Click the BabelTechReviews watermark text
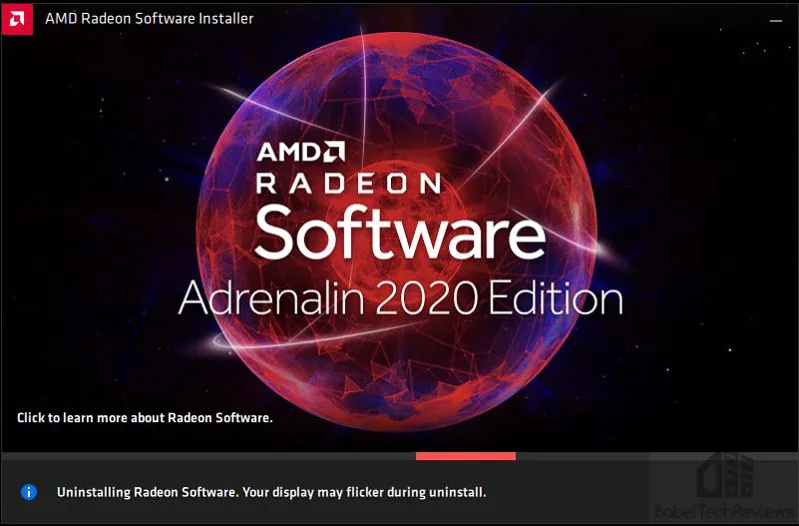Viewport: 799px width, 526px height. tap(726, 511)
